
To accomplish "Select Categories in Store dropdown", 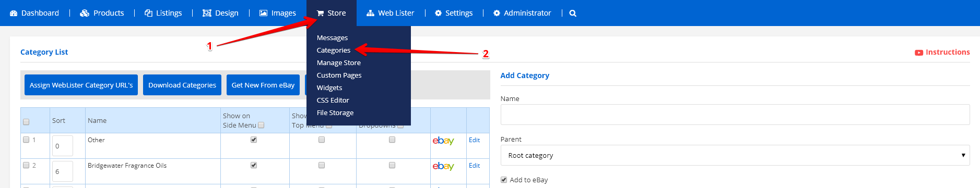I will [x=333, y=50].
